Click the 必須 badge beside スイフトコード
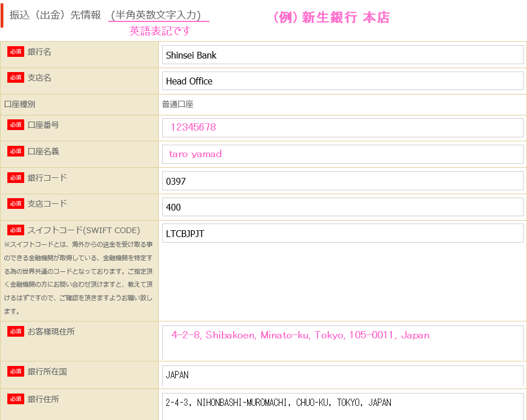The image size is (527, 420). [x=15, y=230]
